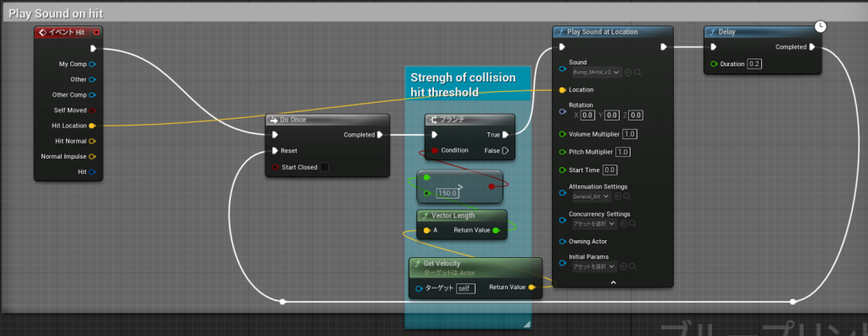The image size is (868, 336).
Task: Click the greater-than node's top float input pin
Action: [426, 178]
